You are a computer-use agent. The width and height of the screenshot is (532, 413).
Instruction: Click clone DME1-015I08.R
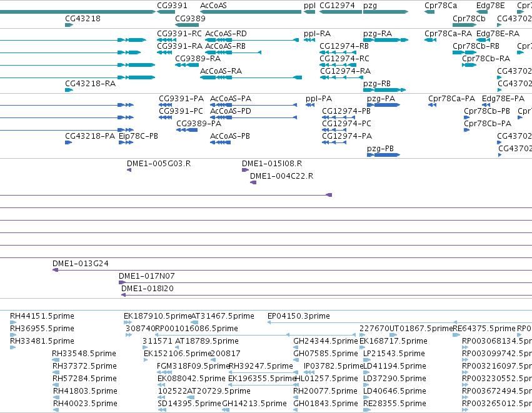(272, 164)
